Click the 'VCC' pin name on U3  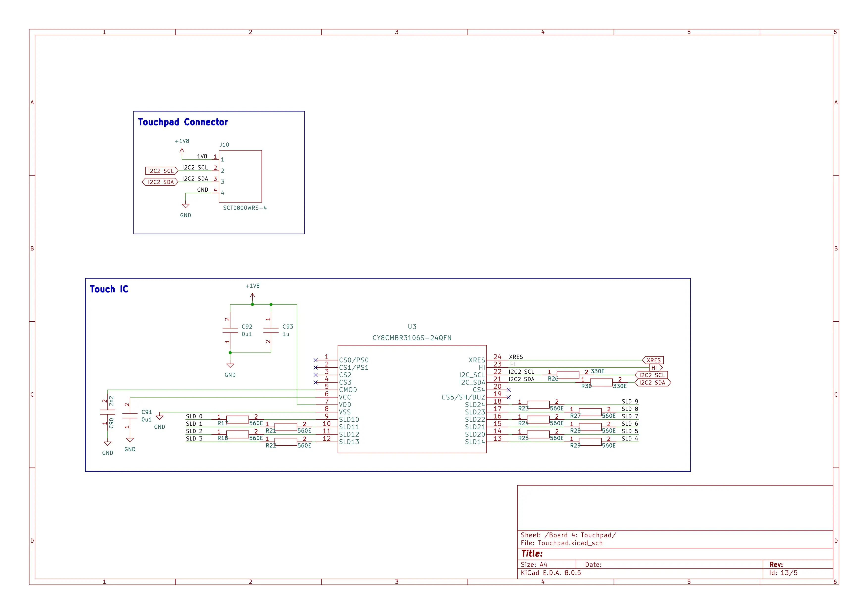[x=345, y=397]
